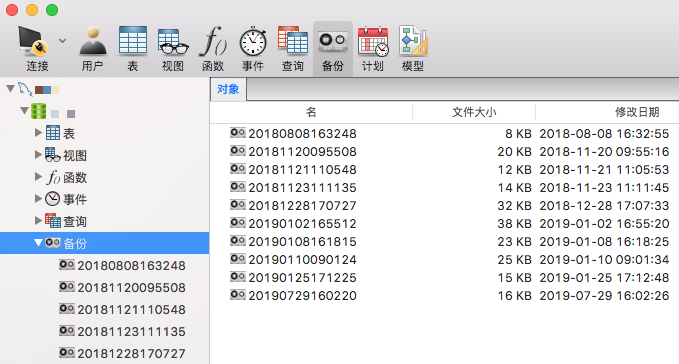Open the dropdown arrow next to 连接
Viewport: 679px width, 364px height.
click(62, 41)
